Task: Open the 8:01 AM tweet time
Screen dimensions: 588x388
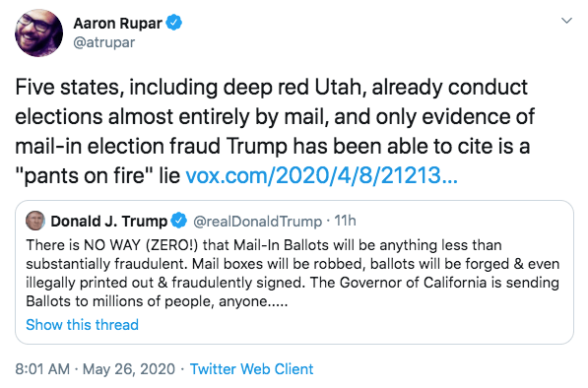Action: coord(42,369)
